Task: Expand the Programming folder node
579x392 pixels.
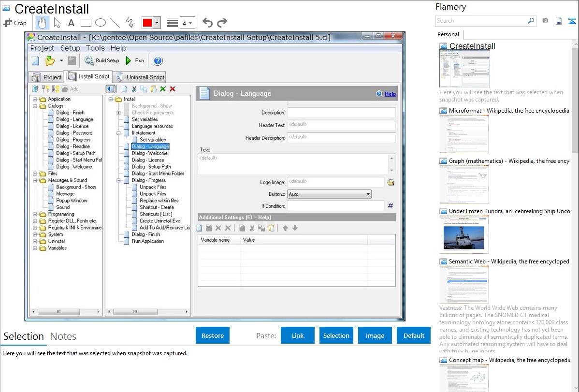Action: [x=35, y=214]
